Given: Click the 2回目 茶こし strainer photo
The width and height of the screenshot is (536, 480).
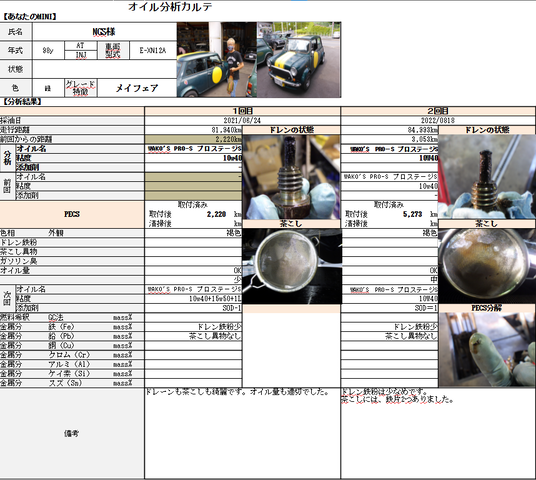Looking at the screenshot, I should pyautogui.click(x=487, y=266).
